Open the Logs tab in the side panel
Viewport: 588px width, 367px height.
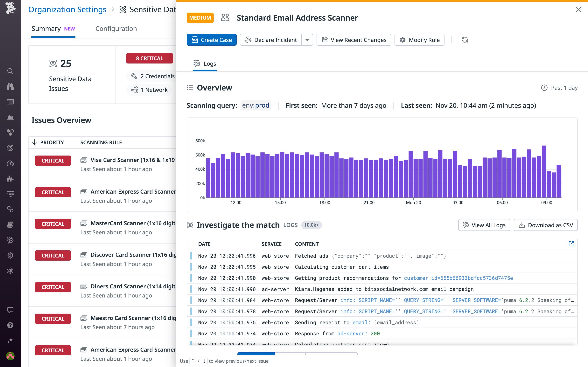click(x=205, y=64)
